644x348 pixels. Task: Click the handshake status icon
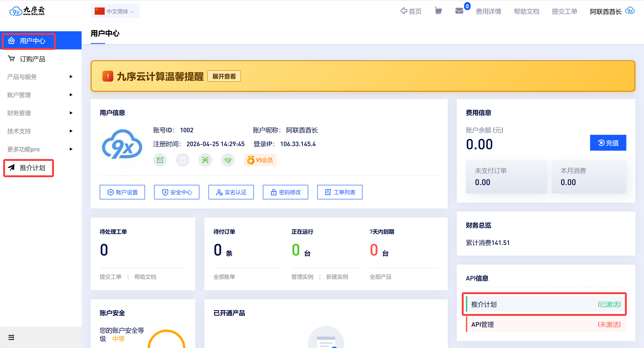pos(228,160)
